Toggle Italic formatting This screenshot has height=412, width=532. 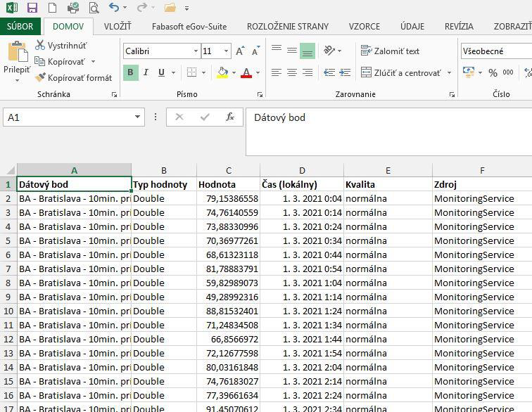click(146, 72)
